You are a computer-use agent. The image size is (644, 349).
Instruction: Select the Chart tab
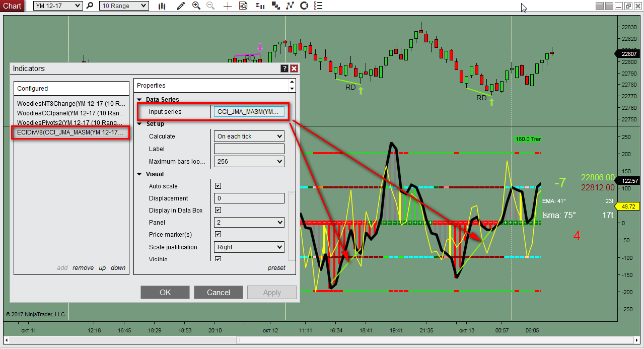pyautogui.click(x=12, y=6)
